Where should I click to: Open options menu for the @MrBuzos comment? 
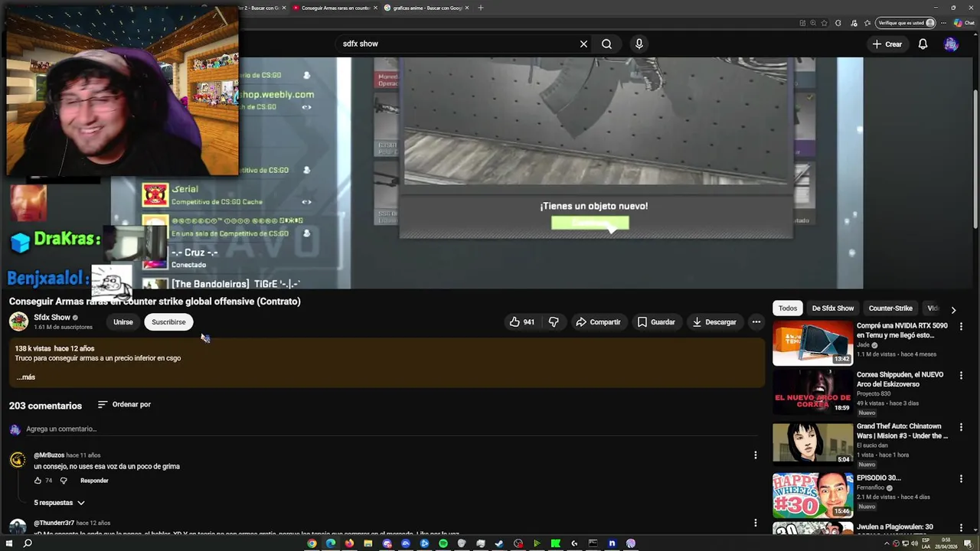(756, 455)
